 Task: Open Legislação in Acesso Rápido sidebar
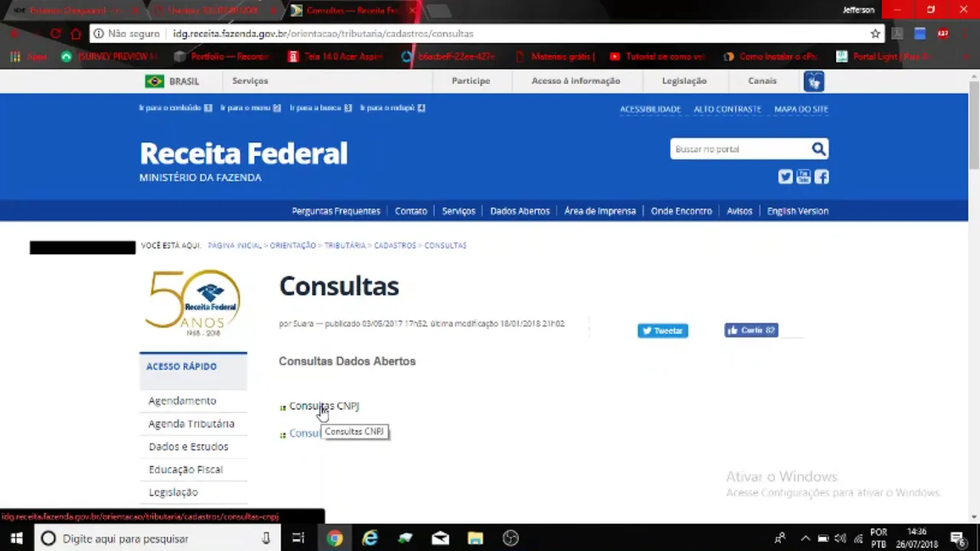coord(173,493)
